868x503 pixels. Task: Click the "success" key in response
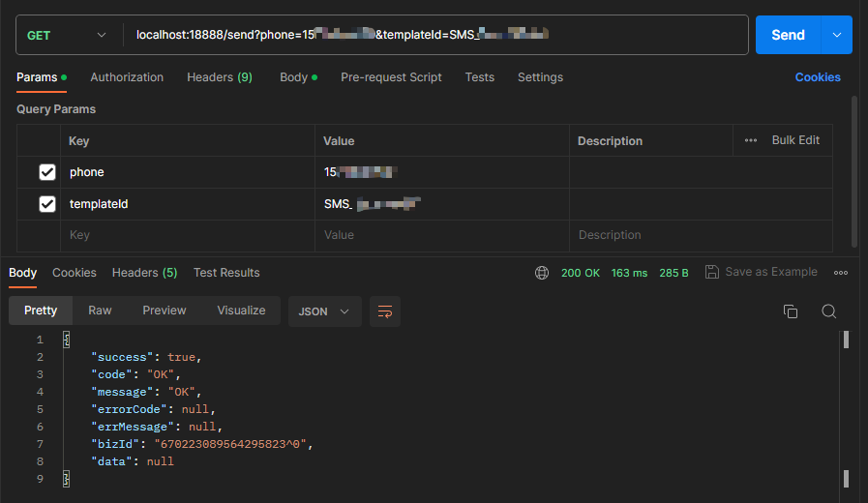(122, 357)
